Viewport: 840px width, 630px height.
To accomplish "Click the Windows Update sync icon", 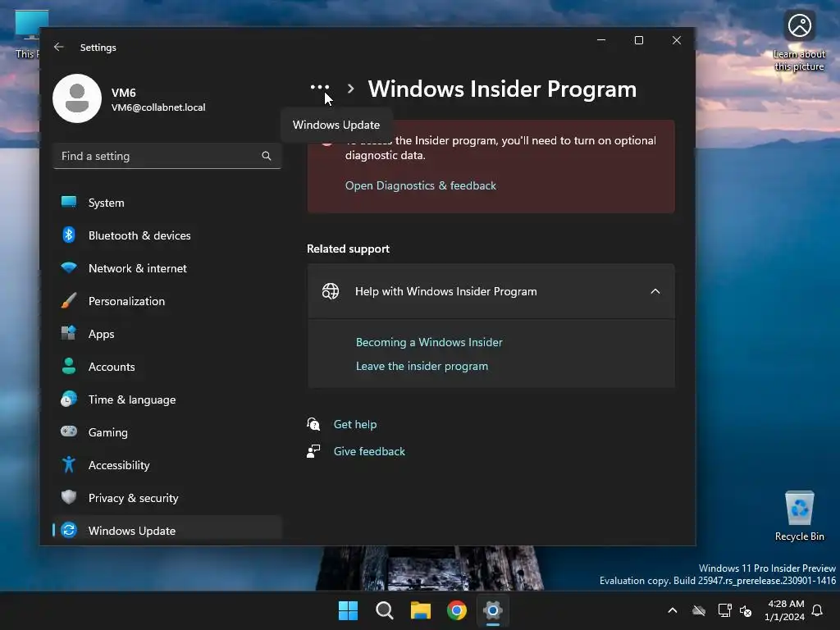I will (69, 531).
